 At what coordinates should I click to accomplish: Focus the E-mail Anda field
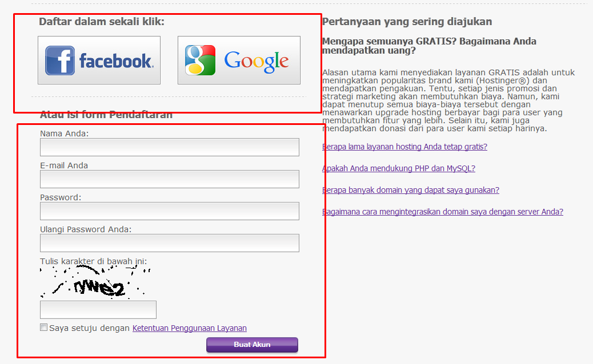point(170,179)
